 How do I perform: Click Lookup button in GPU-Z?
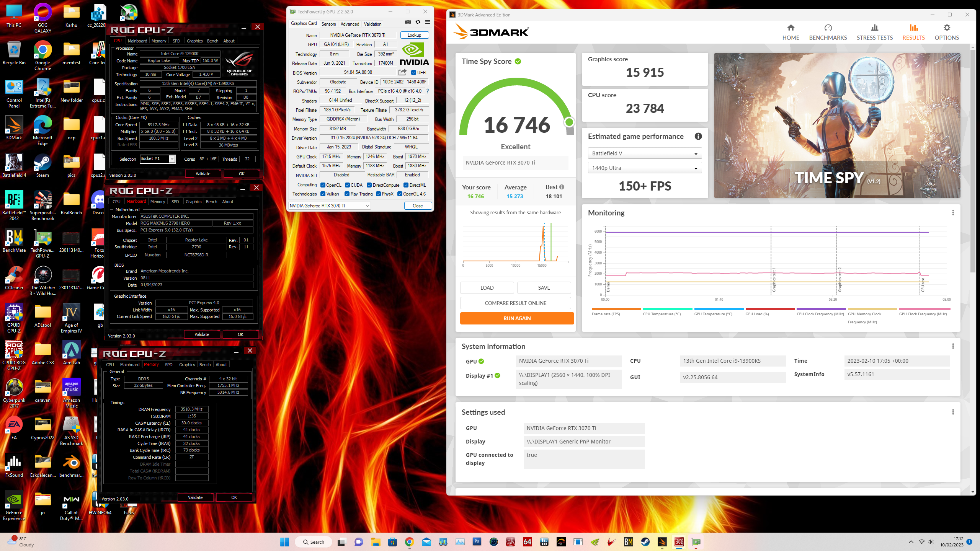click(414, 35)
